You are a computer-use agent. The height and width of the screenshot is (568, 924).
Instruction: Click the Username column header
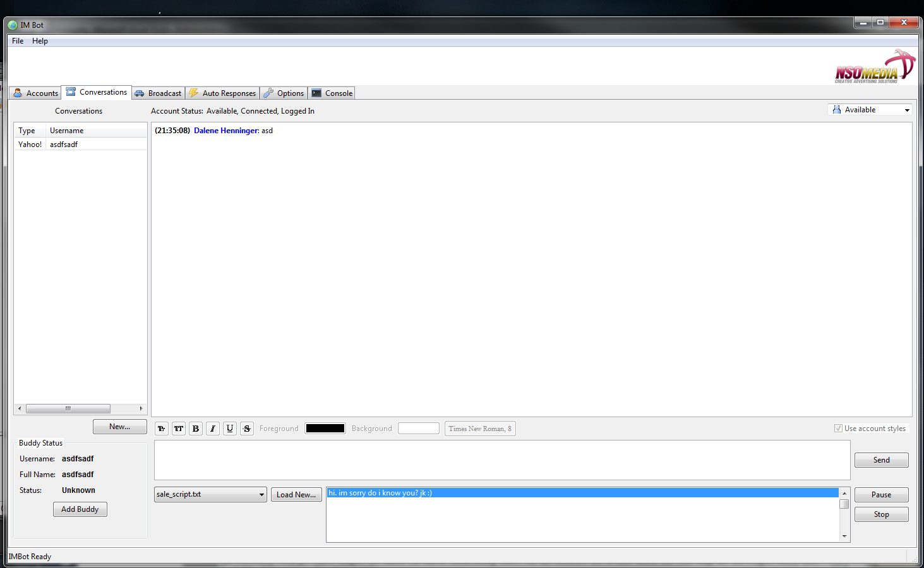pyautogui.click(x=96, y=131)
